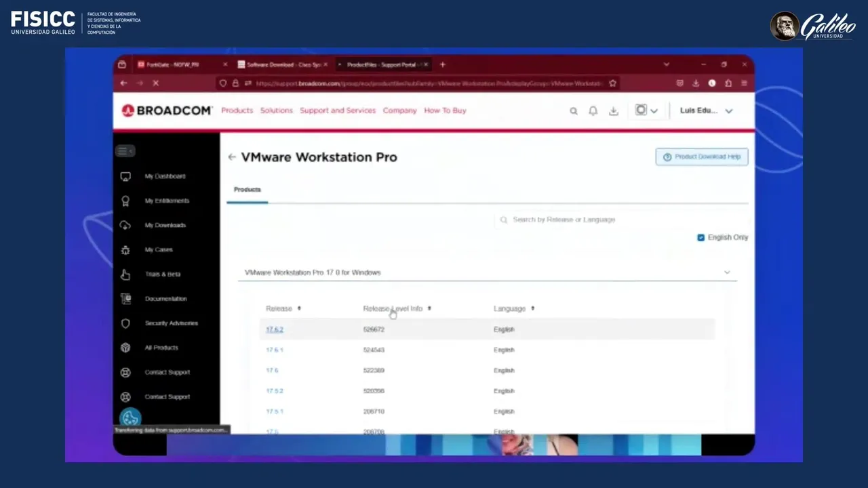Collapse the sidebar with the hamburger toggle

tap(125, 150)
